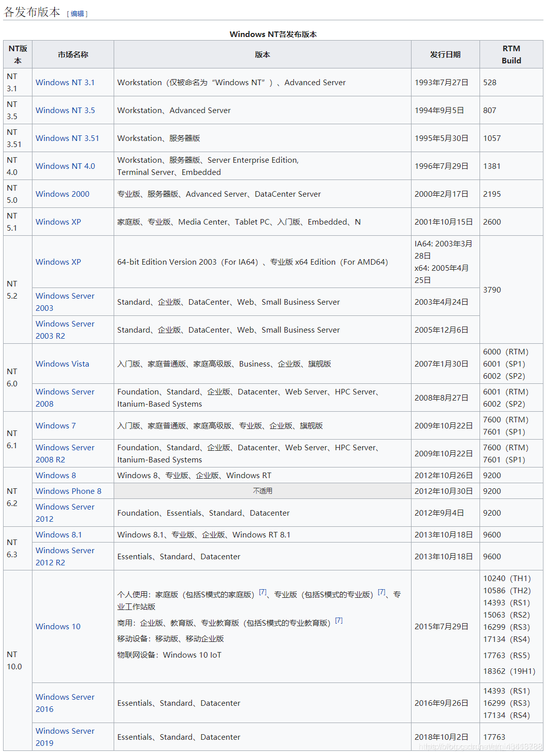This screenshot has width=547, height=756.
Task: Select the build number 807
Action: (490, 111)
